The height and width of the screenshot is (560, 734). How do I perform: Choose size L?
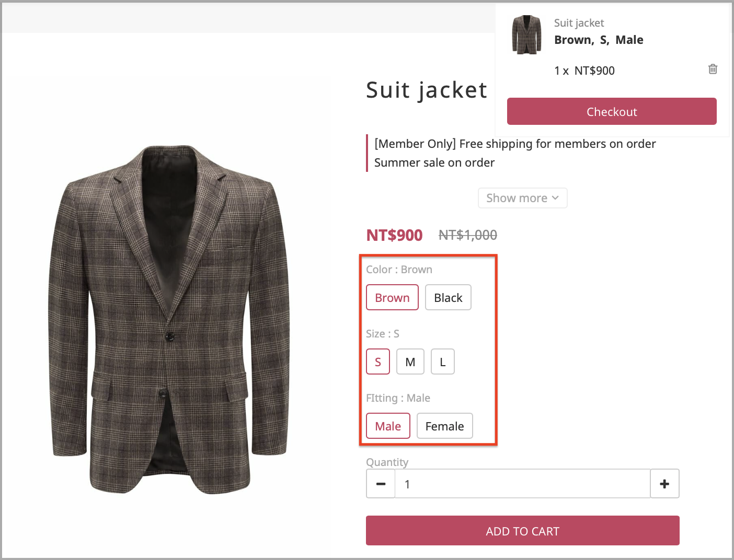tap(443, 361)
